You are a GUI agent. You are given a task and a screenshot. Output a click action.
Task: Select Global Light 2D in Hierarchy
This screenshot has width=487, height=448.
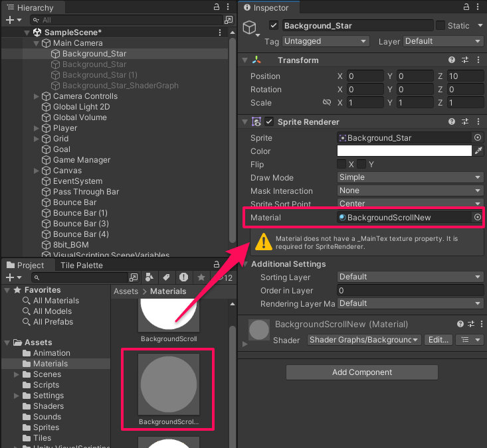[81, 107]
